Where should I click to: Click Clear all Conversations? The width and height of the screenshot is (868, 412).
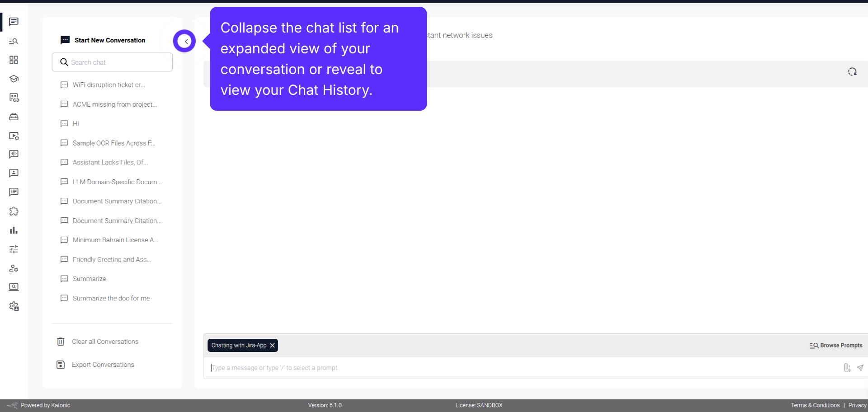point(104,342)
